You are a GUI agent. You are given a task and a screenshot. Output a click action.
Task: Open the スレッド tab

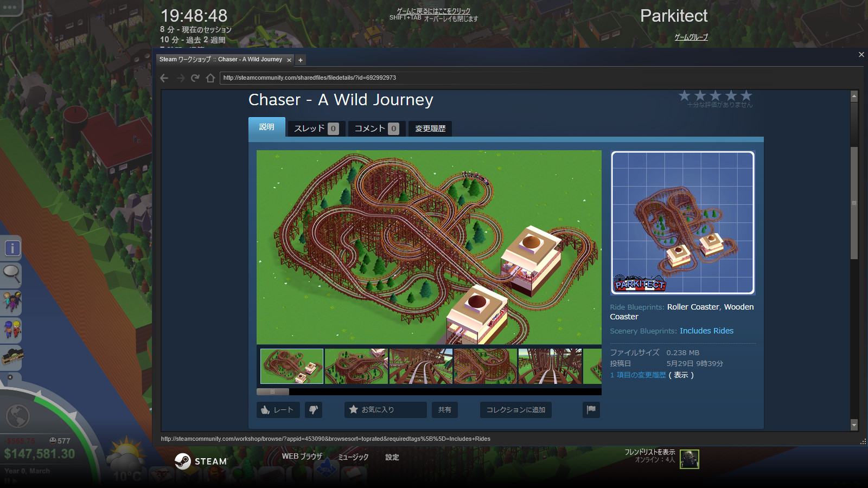pos(316,129)
